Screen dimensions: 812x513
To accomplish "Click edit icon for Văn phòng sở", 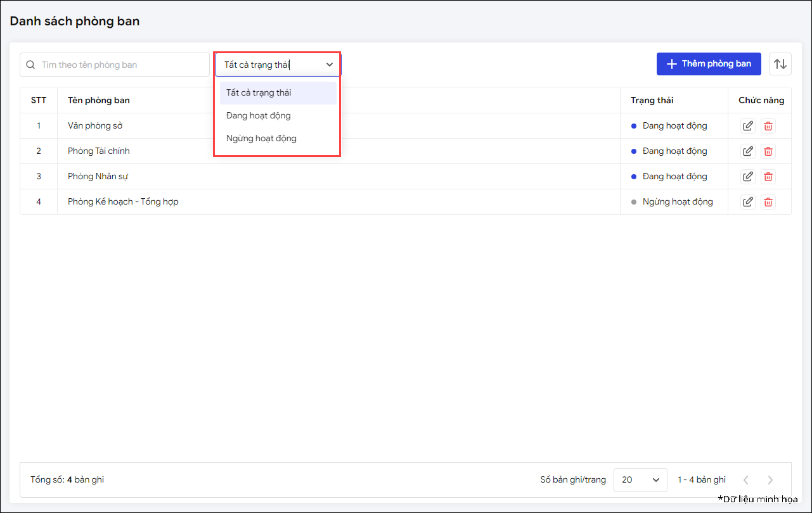I will point(748,126).
